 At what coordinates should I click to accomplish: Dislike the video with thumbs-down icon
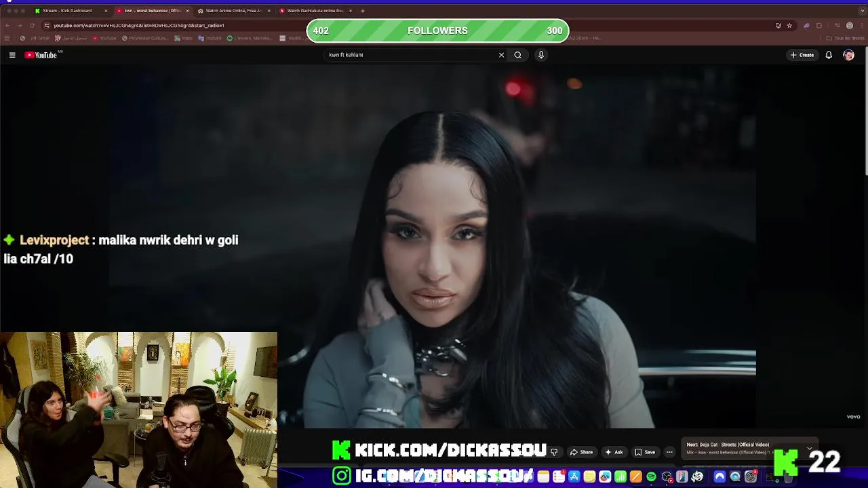[554, 452]
